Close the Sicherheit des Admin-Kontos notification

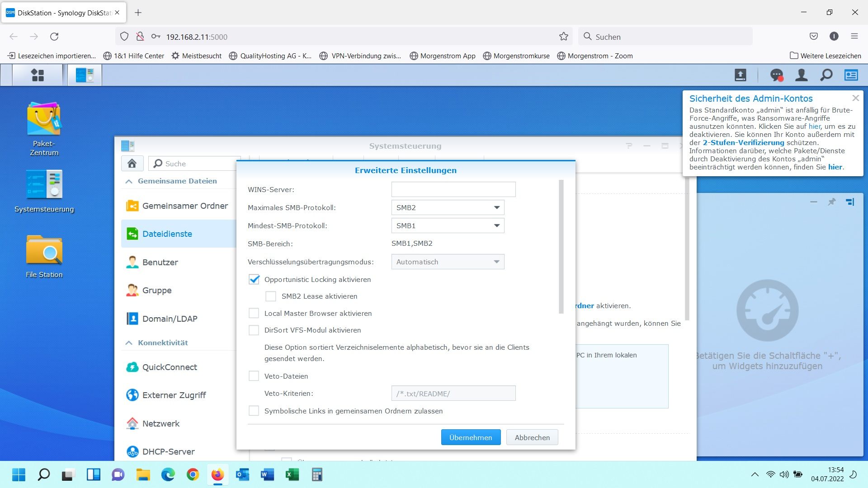point(855,98)
